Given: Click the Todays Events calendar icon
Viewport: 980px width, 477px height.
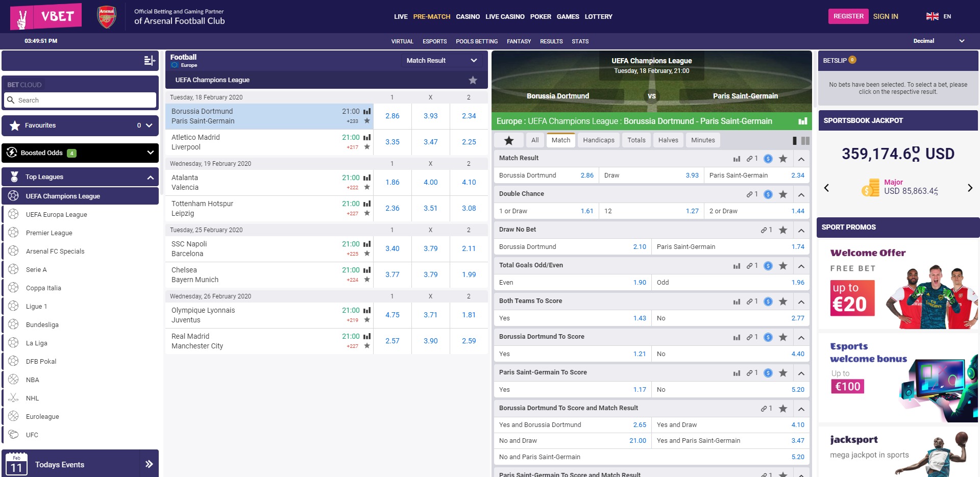Looking at the screenshot, I should (16, 464).
